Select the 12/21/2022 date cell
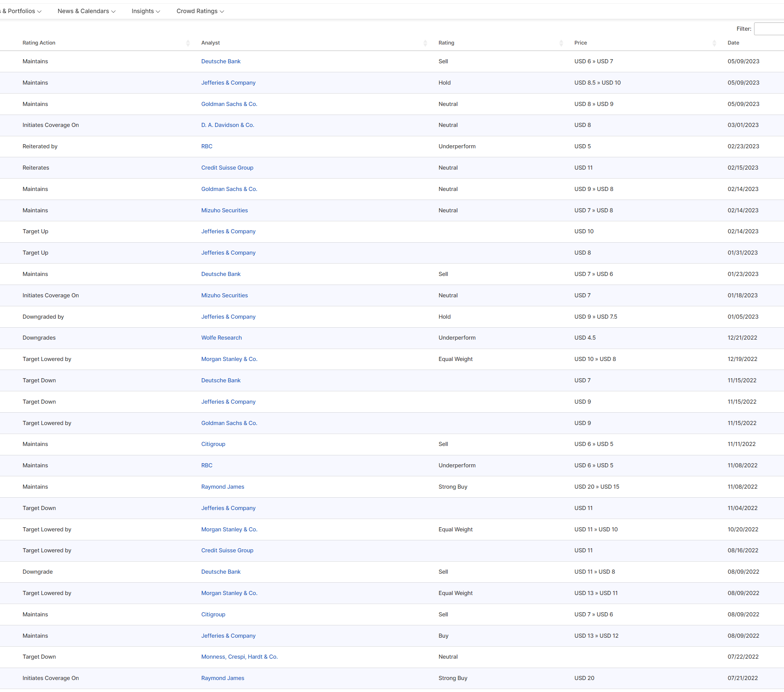 point(742,338)
